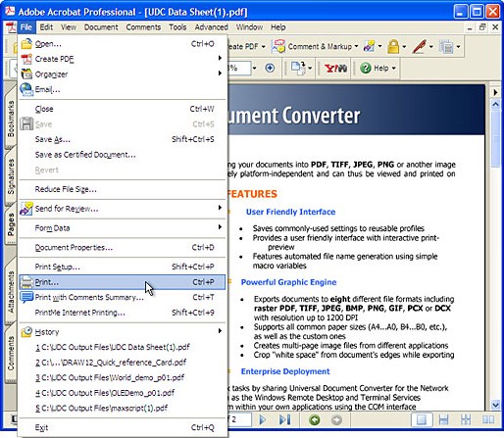Viewport: 504px width, 438px height.
Task: Expand the Organizer submenu arrow
Action: [220, 73]
